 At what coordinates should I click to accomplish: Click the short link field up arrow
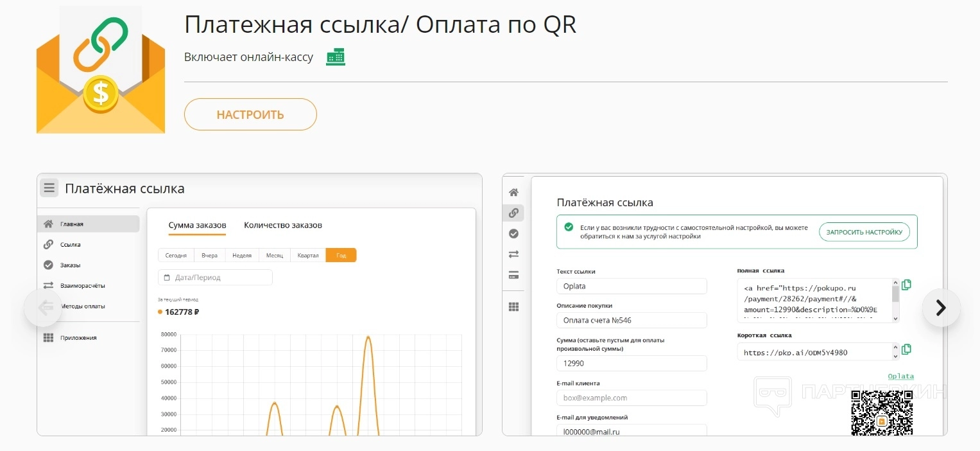point(896,348)
